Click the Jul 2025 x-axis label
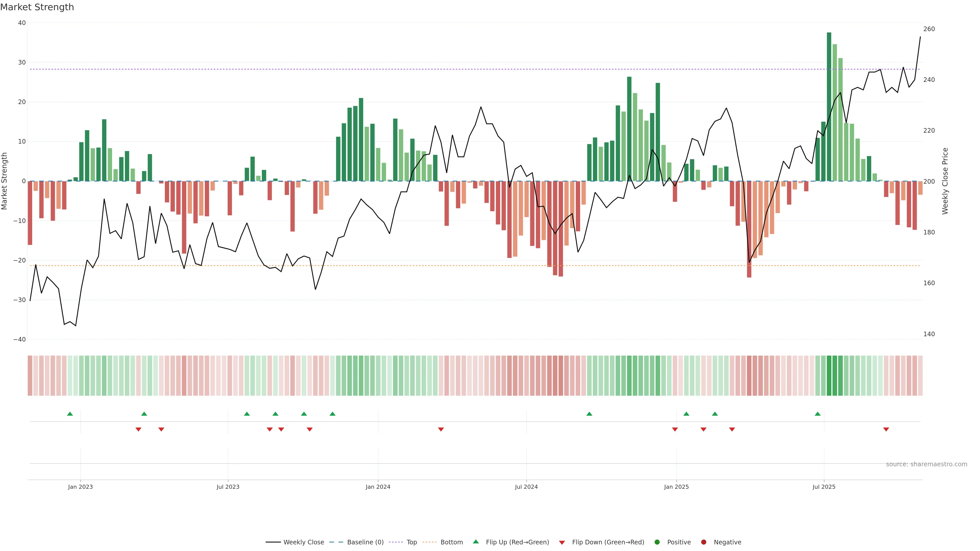 point(824,487)
